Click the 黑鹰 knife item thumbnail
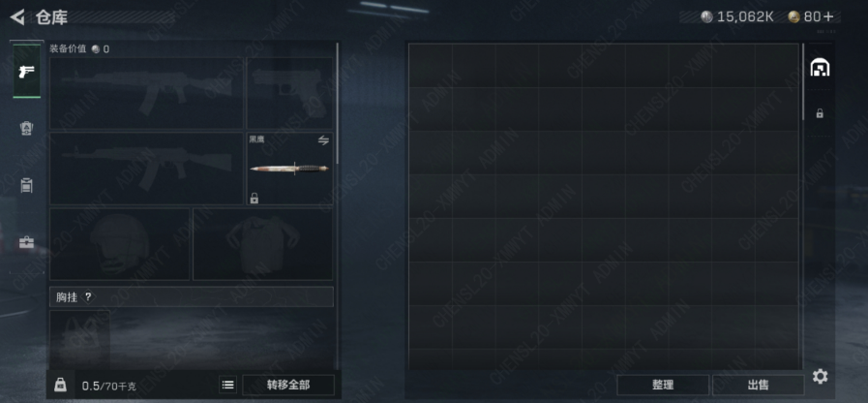868x403 pixels. pos(289,168)
